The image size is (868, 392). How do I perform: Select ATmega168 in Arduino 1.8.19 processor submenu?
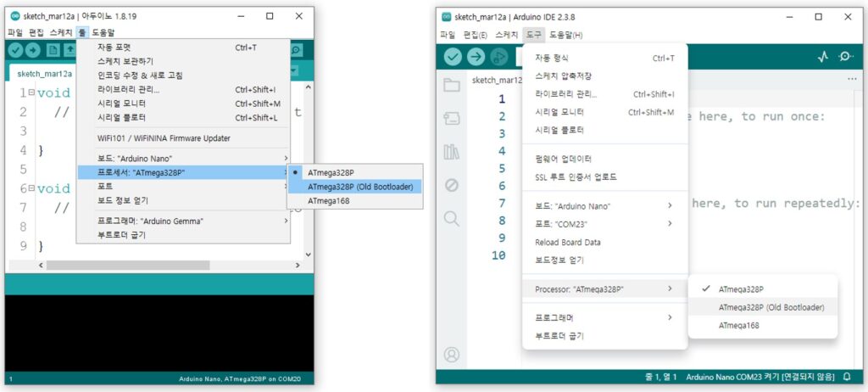click(x=329, y=201)
